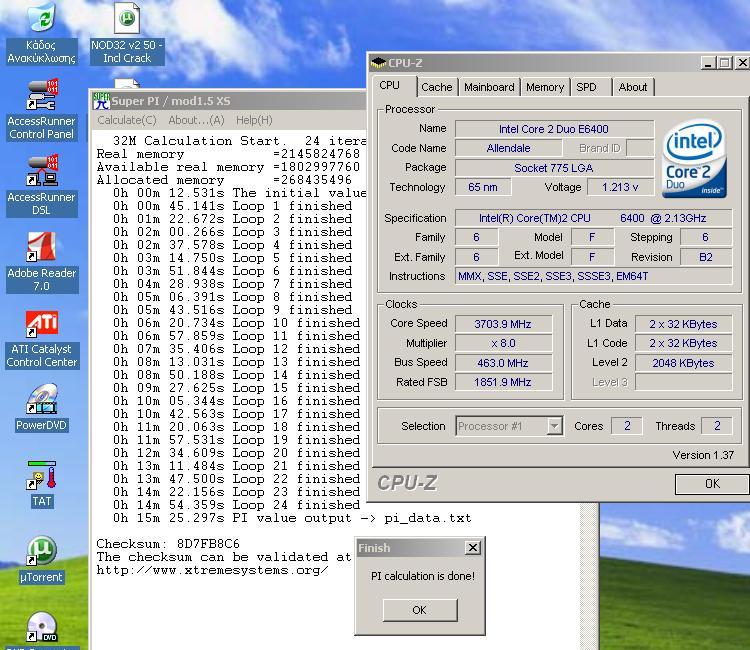Click the Technology value 65 nm
Screen dimensions: 750x650
(483, 187)
